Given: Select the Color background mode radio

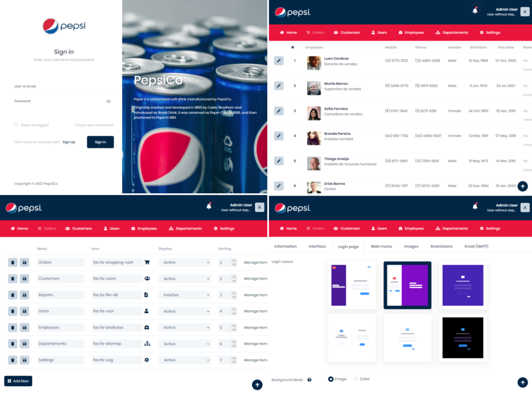Looking at the screenshot, I should 355,379.
